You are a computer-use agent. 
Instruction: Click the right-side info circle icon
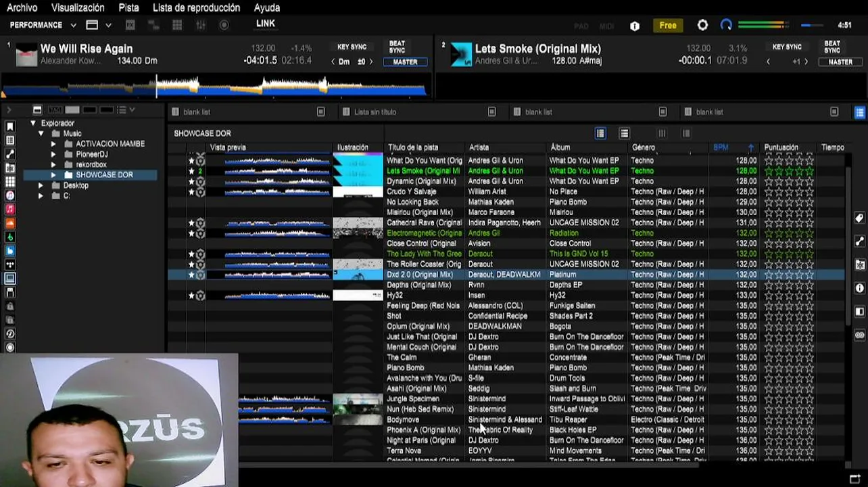[859, 287]
